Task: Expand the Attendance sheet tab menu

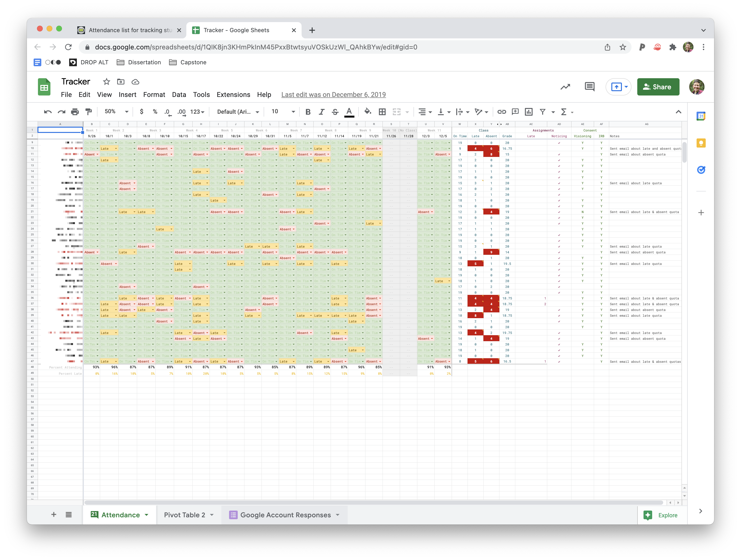Action: point(147,515)
